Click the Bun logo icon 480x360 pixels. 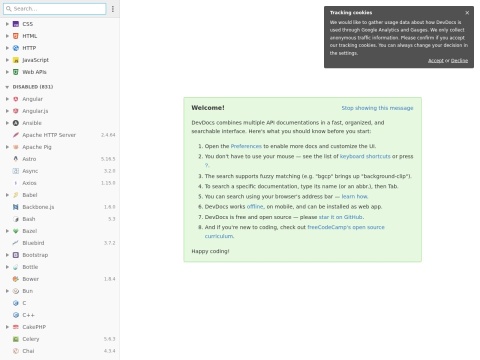click(16, 291)
